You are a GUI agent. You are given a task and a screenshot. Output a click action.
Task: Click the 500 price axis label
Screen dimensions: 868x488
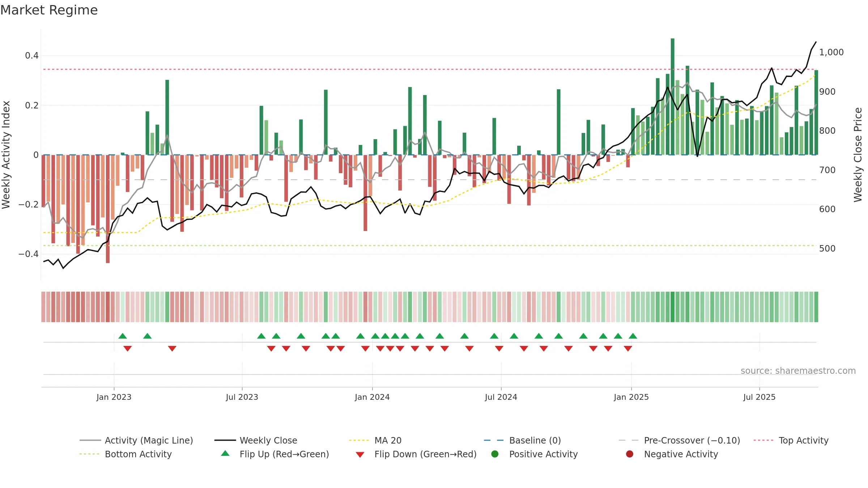827,249
